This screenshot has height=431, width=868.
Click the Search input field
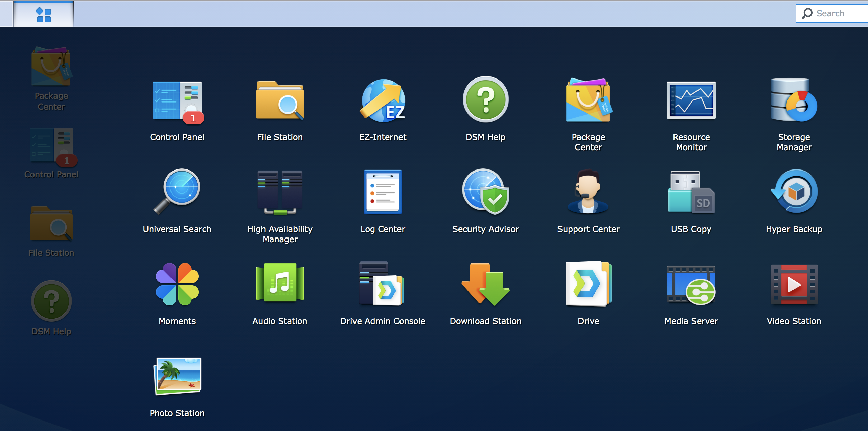coord(836,14)
